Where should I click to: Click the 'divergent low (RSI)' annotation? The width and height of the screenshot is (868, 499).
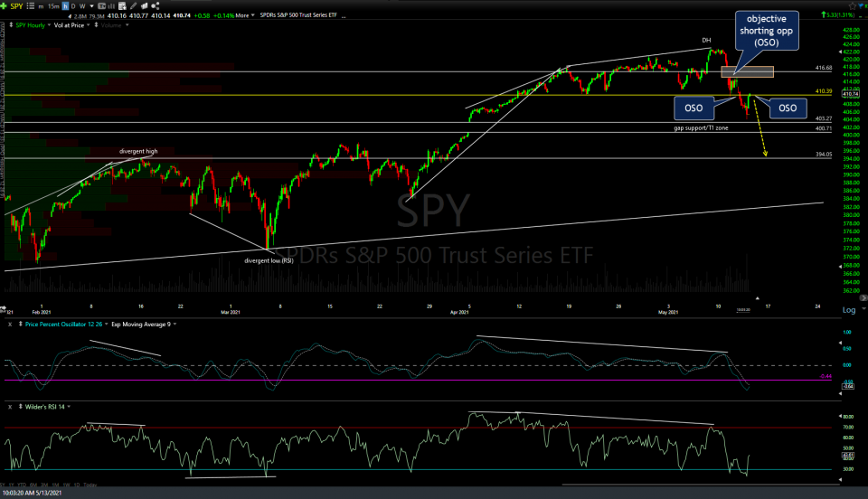click(269, 260)
